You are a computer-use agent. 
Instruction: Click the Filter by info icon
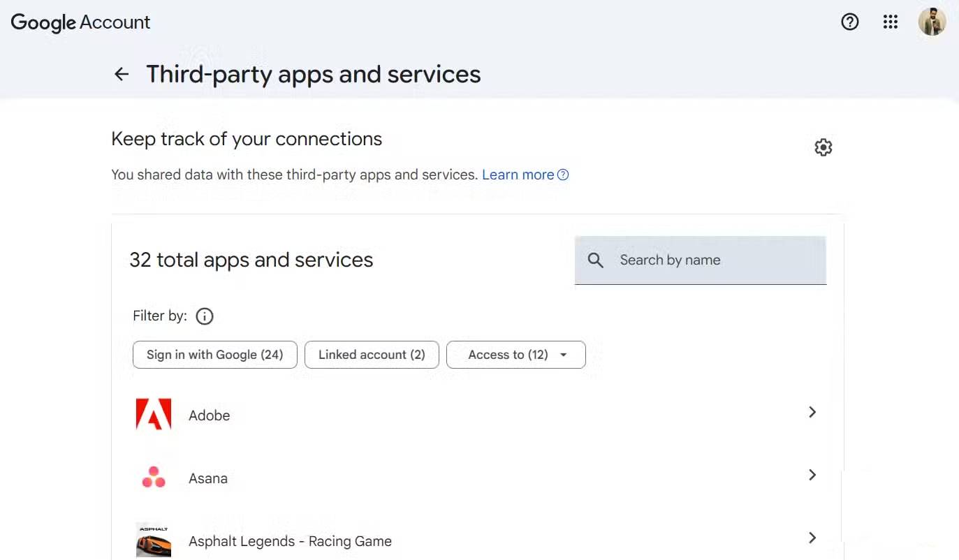(x=204, y=316)
